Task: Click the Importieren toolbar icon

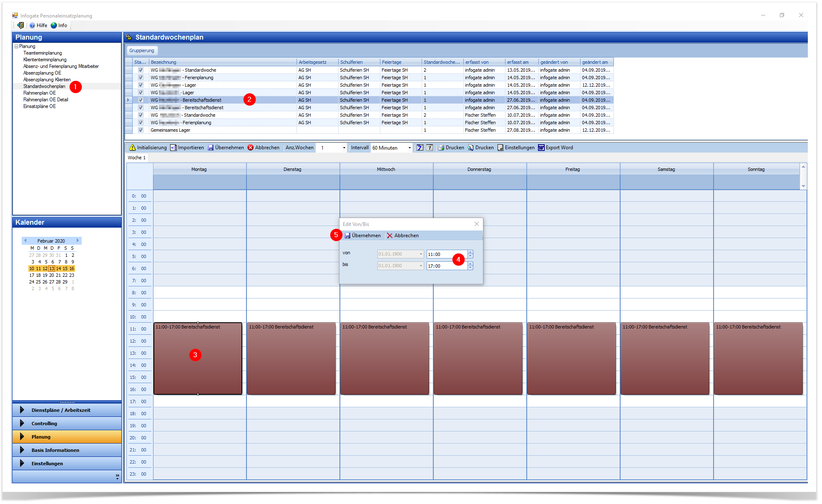Action: pos(173,148)
